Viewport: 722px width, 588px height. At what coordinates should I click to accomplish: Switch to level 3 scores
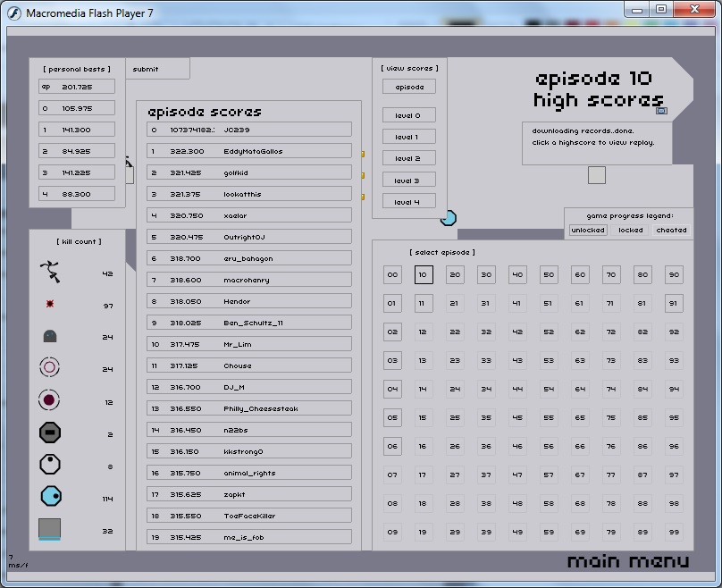click(x=408, y=181)
